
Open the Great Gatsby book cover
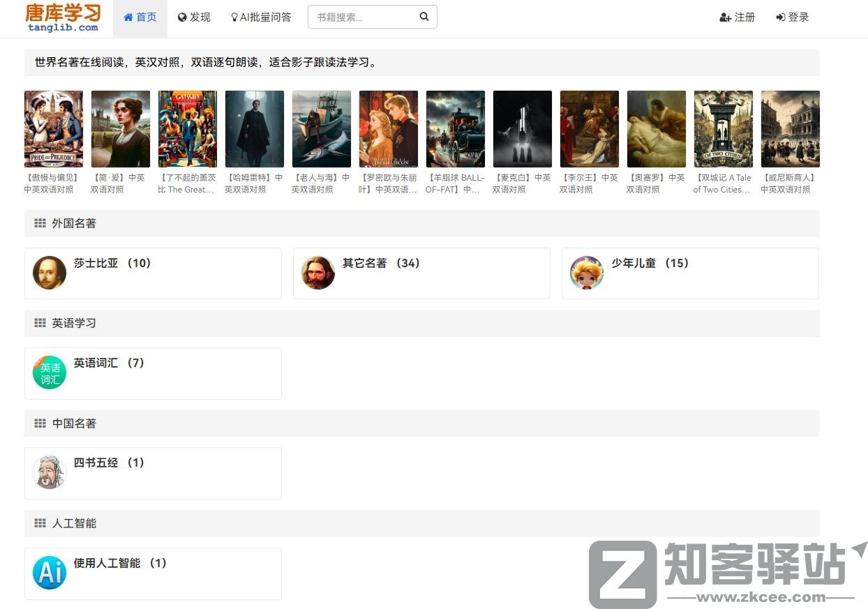pyautogui.click(x=188, y=129)
